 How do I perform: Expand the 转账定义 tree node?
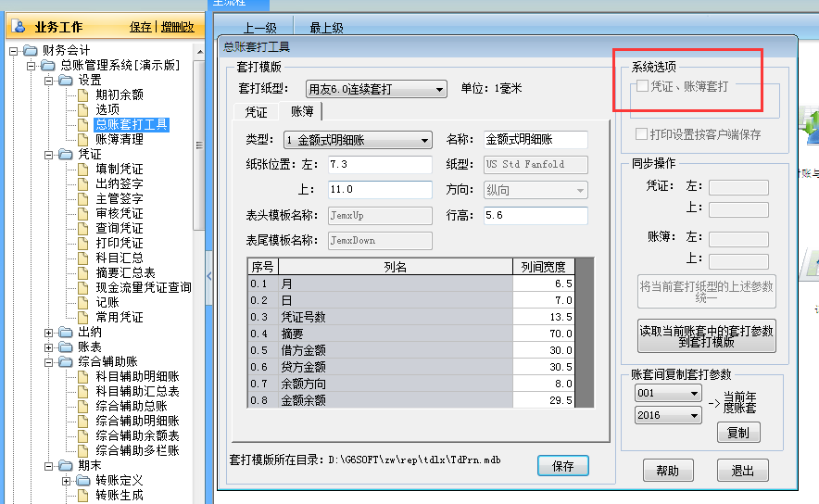point(67,481)
